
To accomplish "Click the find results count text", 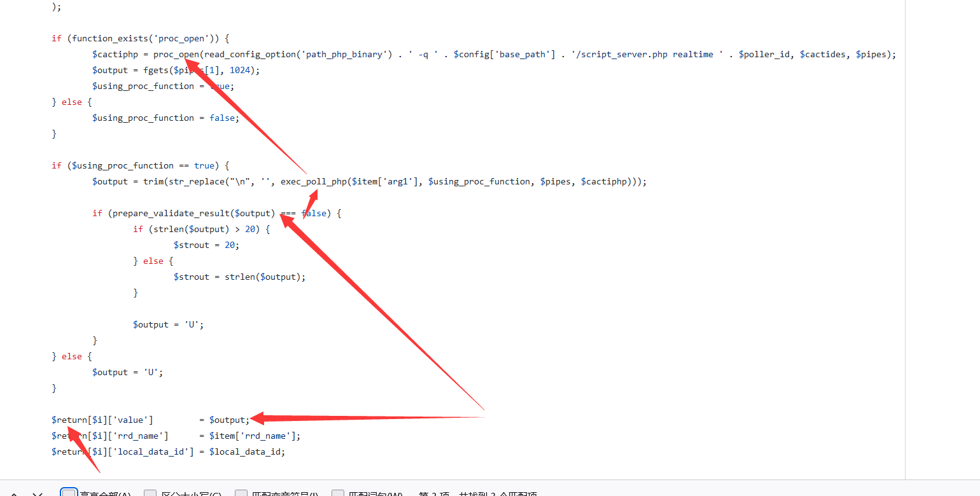I will (477, 495).
